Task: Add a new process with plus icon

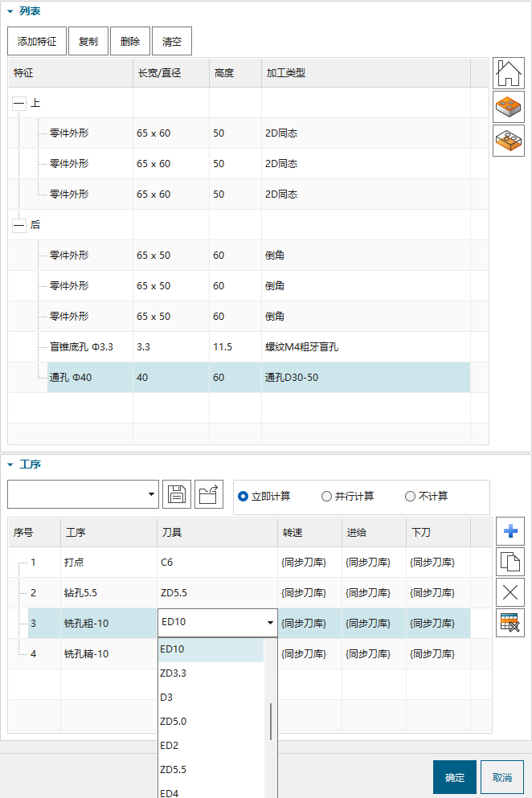Action: [x=510, y=531]
